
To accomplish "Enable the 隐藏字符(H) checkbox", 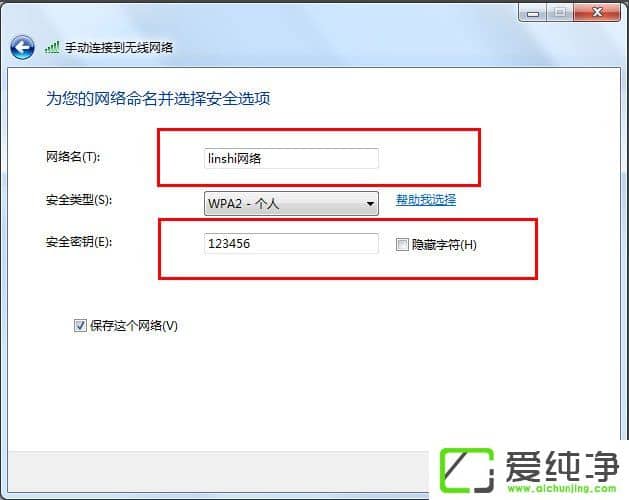I will click(402, 244).
